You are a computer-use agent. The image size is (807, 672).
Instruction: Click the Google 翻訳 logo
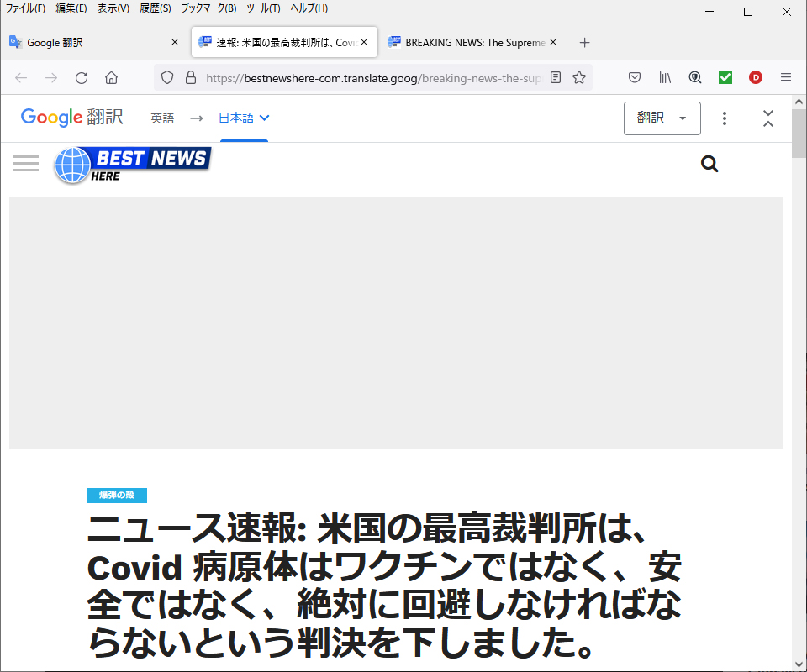pos(72,118)
